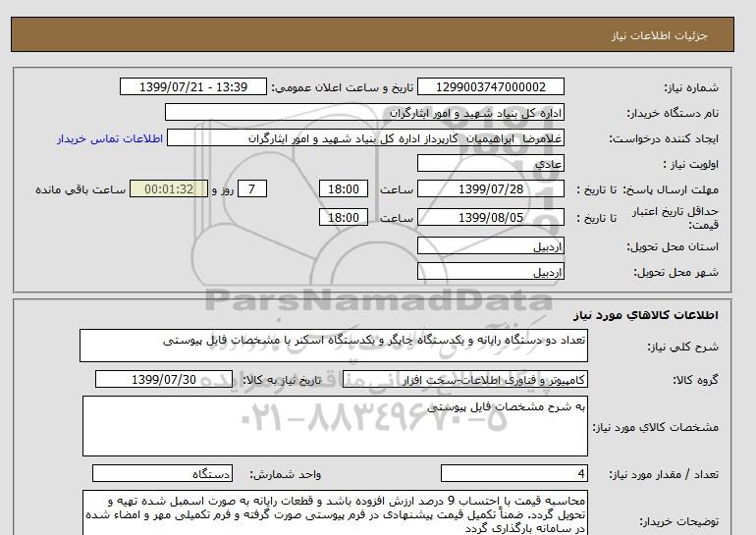
Task: Click the deadline time 18:00 beside 1399/07/28
Action: [x=344, y=188]
